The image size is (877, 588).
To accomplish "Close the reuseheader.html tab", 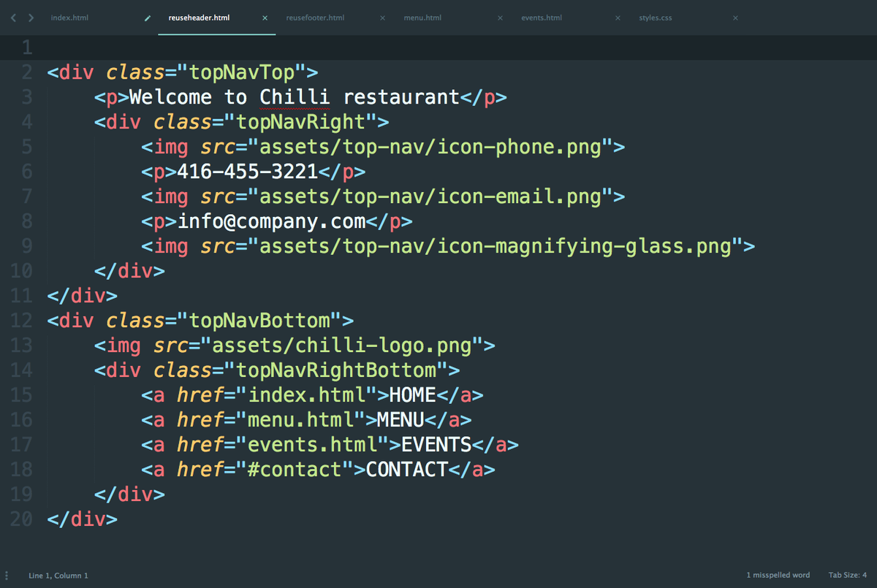I will coord(265,18).
